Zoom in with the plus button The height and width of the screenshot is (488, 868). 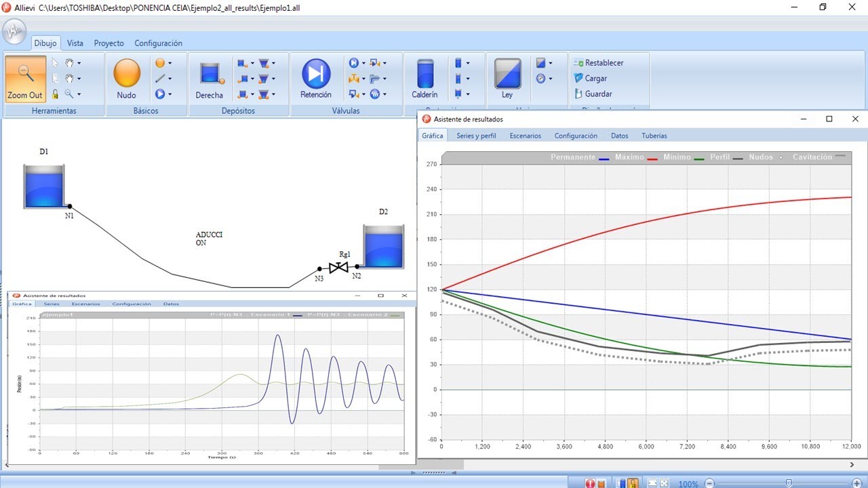tap(856, 483)
